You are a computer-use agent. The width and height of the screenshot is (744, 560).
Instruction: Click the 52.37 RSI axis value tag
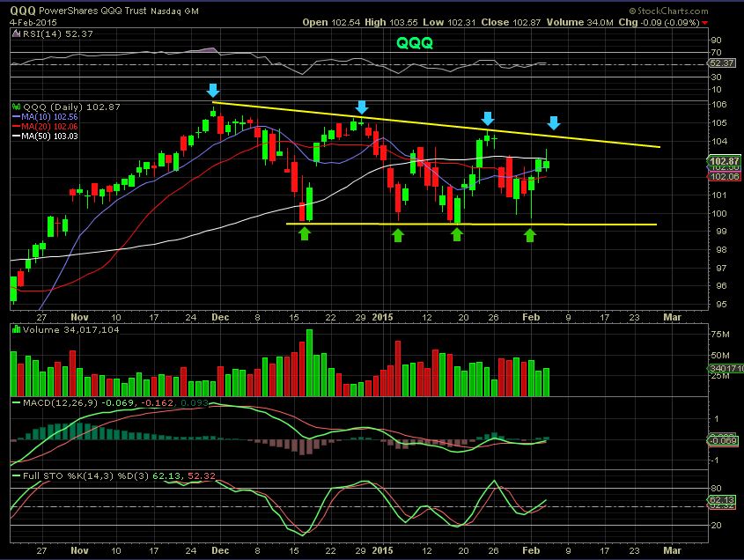coord(722,63)
